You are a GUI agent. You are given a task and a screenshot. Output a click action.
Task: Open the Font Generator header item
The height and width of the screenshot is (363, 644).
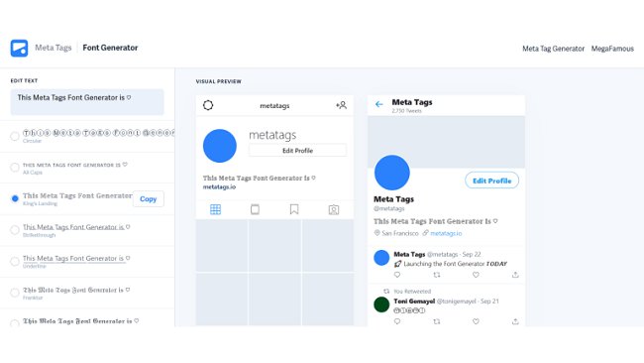click(x=110, y=48)
